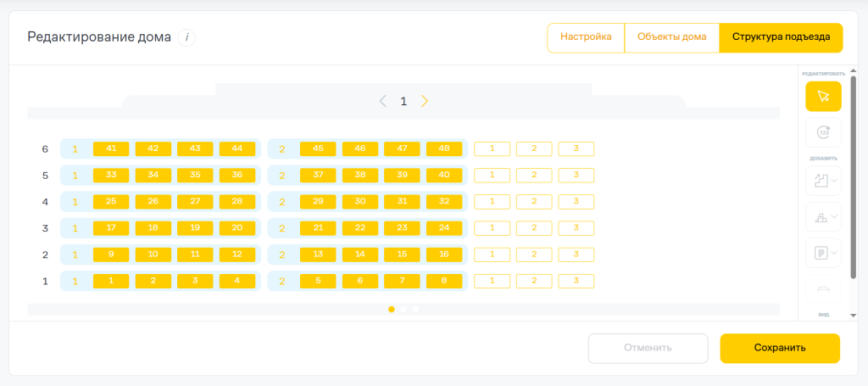Open the add blocks dropdown

point(823,217)
